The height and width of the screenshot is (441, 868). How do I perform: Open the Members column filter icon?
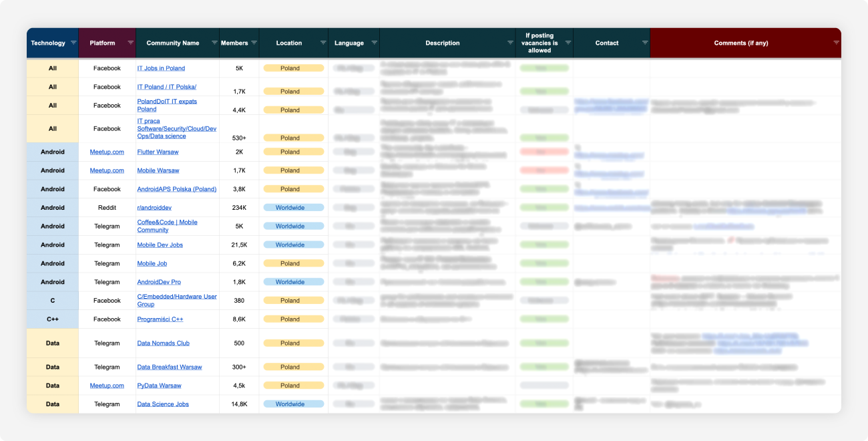pos(254,43)
